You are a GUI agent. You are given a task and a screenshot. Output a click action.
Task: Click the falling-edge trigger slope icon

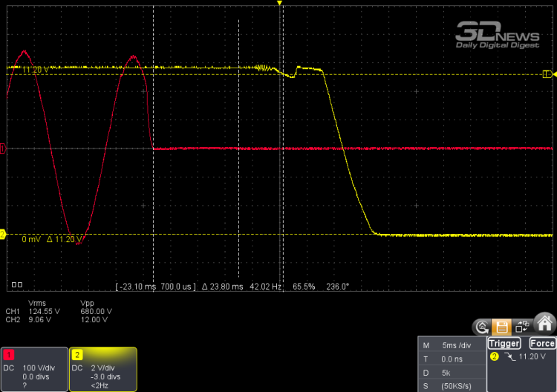tap(508, 356)
